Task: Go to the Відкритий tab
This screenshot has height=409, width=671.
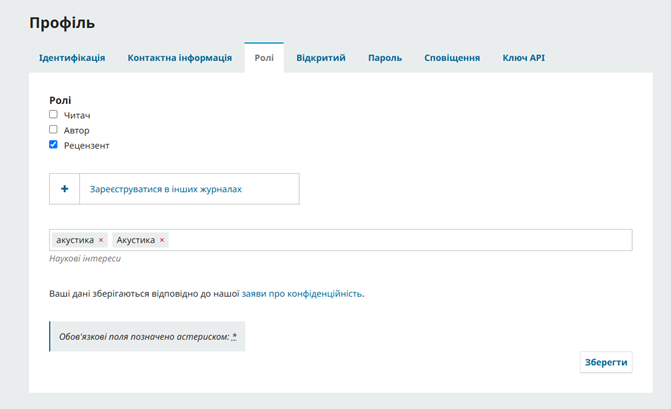Action: [x=321, y=58]
